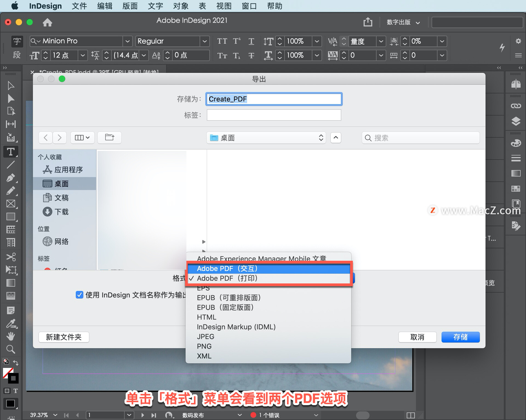Toggle Subscript formatting button
Screen dimensions: 526x420
[237, 56]
